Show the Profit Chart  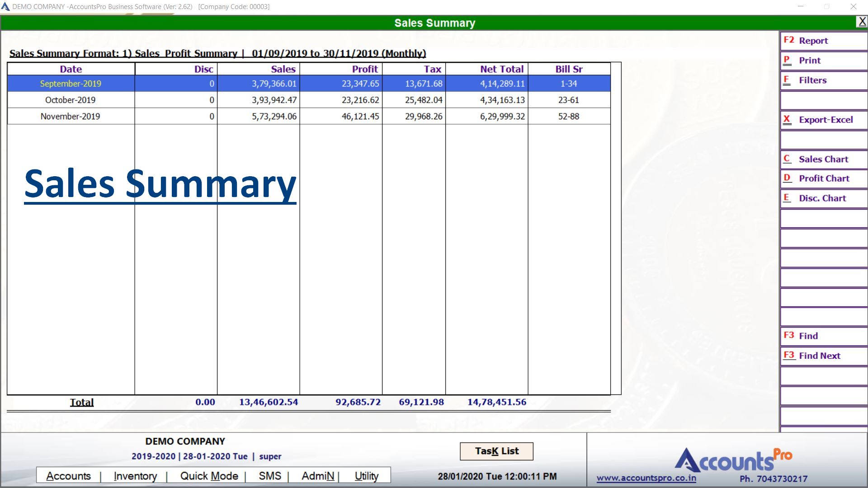[823, 178]
